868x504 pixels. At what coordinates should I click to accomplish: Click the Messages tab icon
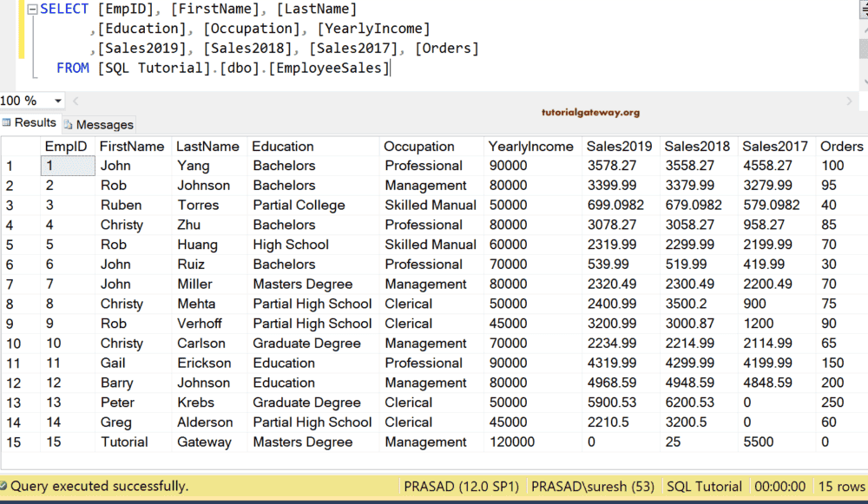[x=67, y=123]
